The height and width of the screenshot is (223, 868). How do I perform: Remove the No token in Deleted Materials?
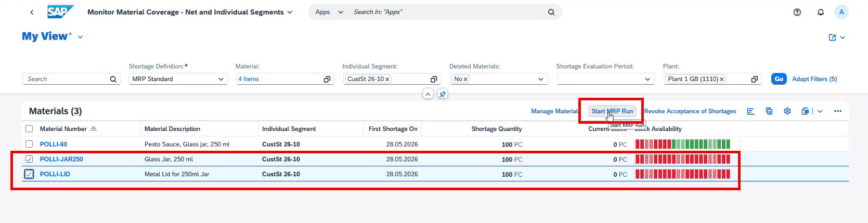coord(465,79)
